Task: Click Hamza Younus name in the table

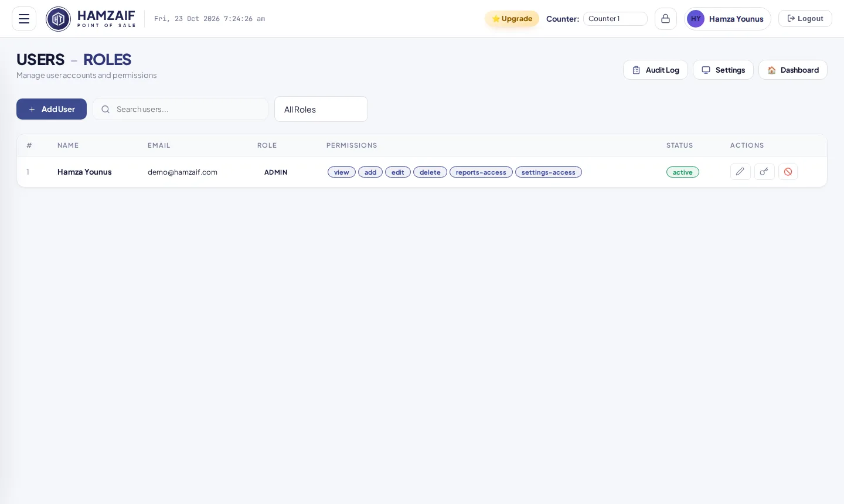Action: click(84, 172)
